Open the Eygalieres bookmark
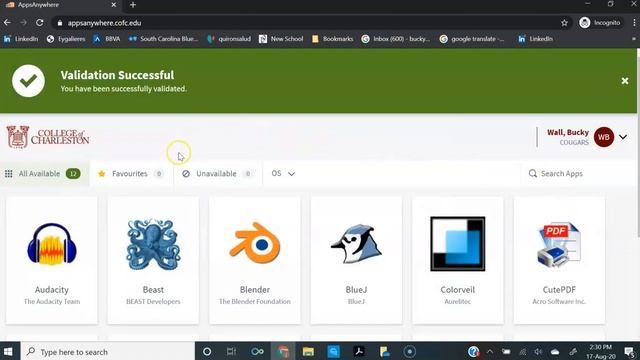Screen dimensions: 640x360 click(66, 39)
